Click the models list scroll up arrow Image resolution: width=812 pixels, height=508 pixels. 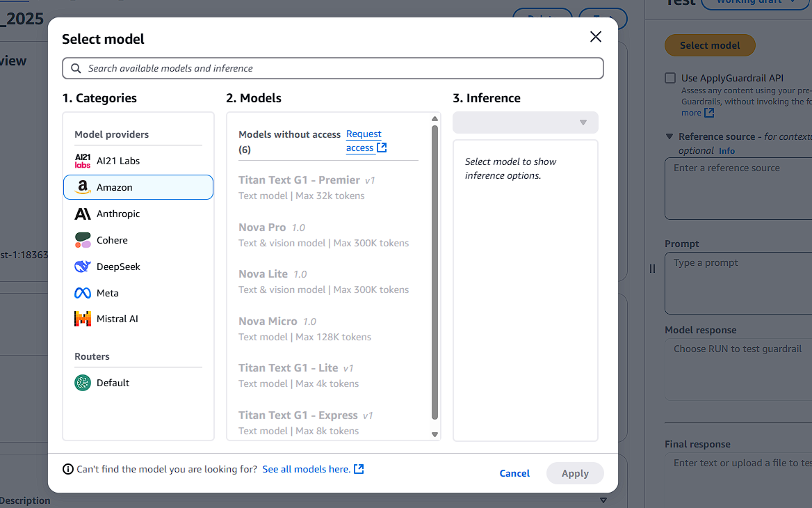(435, 119)
